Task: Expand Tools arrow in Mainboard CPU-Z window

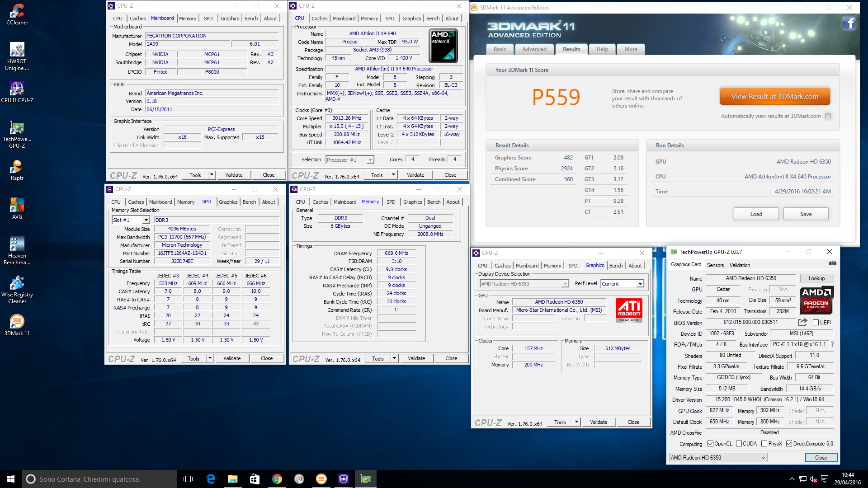Action: pos(211,175)
